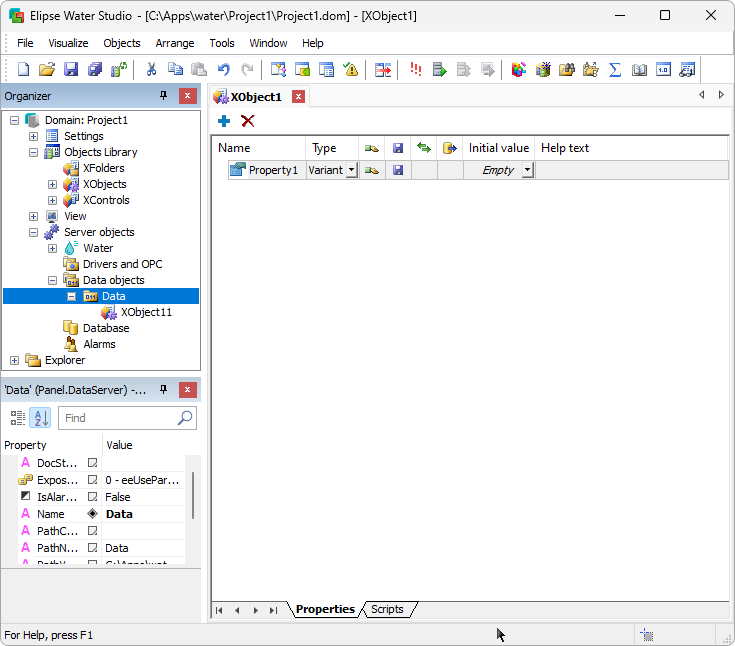Expand the Explorer tree node

pos(14,360)
